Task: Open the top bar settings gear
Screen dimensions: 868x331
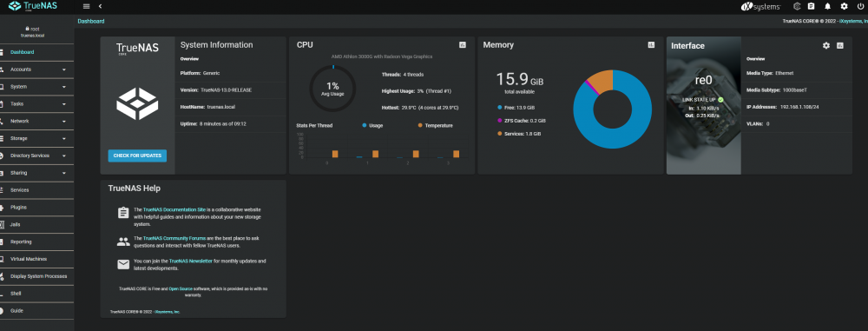Action: 845,7
